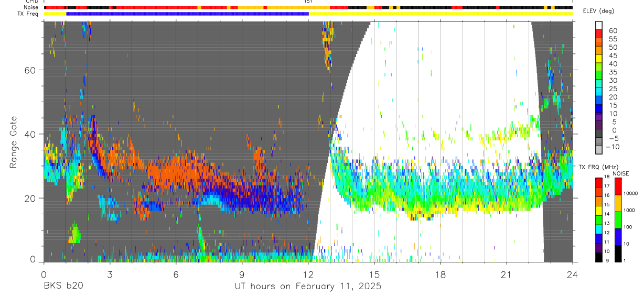Image resolution: width=644 pixels, height=297 pixels.
Task: Select the '40' tick on the Range Gate axis
Action: pos(30,134)
